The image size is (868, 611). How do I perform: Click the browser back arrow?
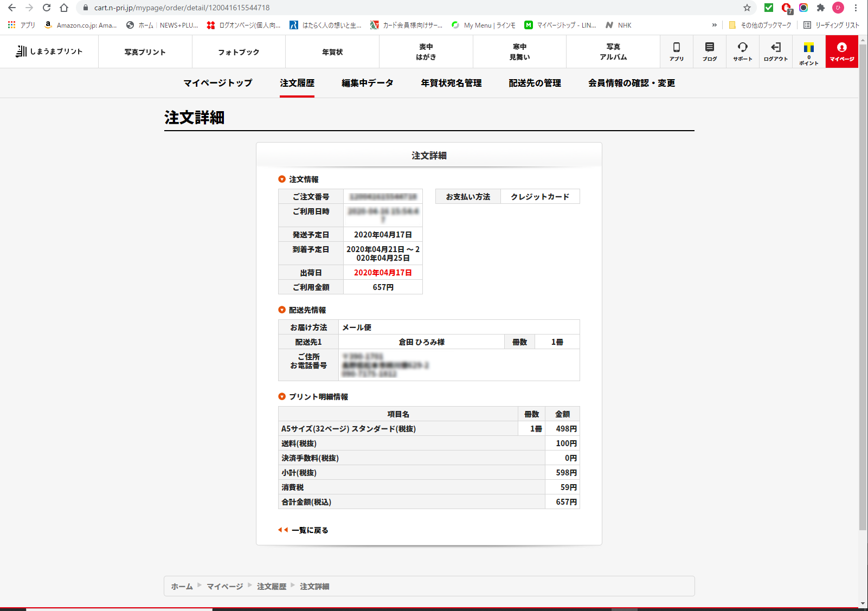12,8
